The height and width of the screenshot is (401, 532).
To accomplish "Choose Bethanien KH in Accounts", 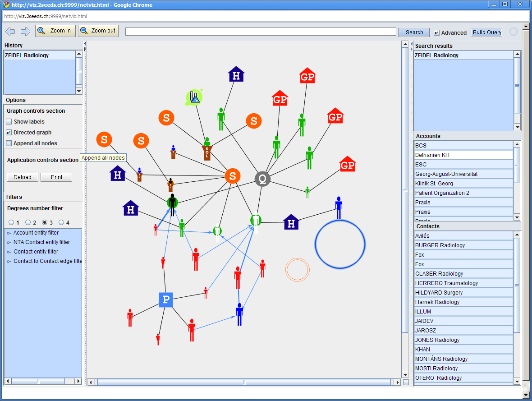I will point(463,155).
